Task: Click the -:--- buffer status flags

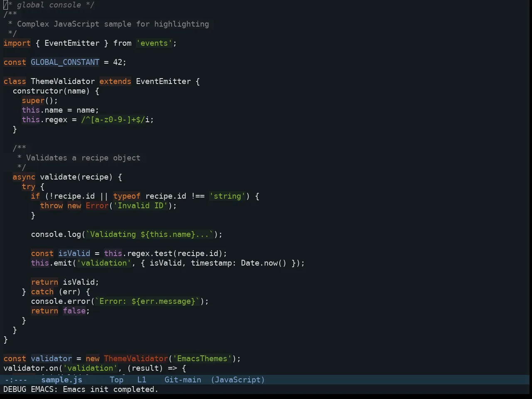Action: click(16, 379)
